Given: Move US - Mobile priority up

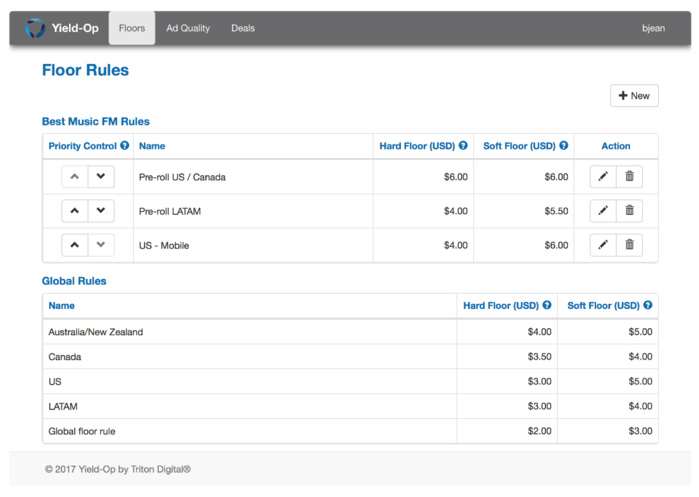Looking at the screenshot, I should coord(75,245).
